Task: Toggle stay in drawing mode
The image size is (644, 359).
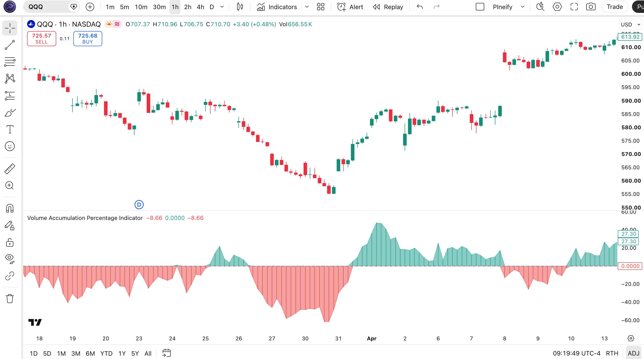Action: (10, 225)
